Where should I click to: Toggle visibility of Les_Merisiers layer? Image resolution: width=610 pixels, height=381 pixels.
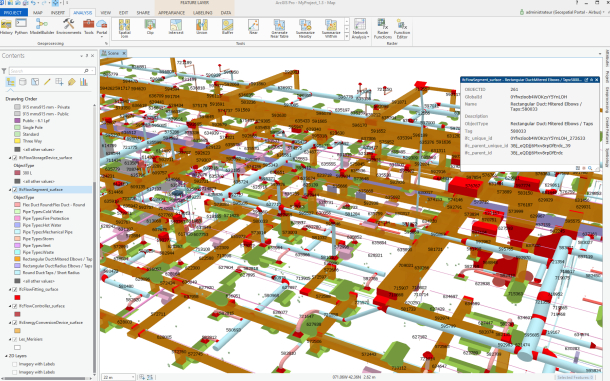[x=15, y=339]
